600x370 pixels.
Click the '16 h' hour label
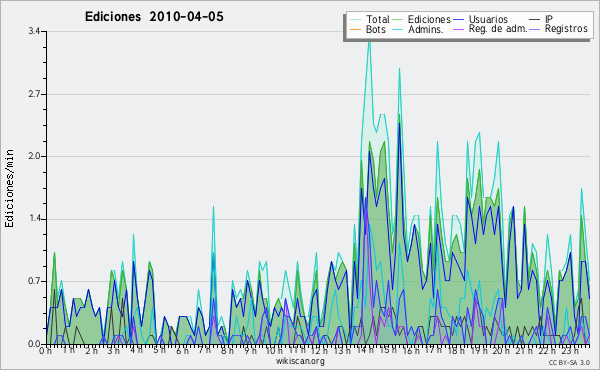(x=412, y=351)
